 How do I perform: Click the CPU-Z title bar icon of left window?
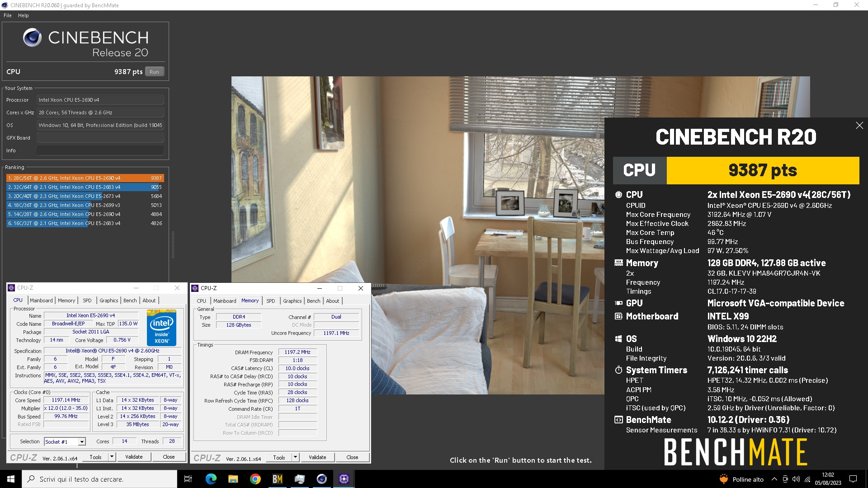point(11,288)
